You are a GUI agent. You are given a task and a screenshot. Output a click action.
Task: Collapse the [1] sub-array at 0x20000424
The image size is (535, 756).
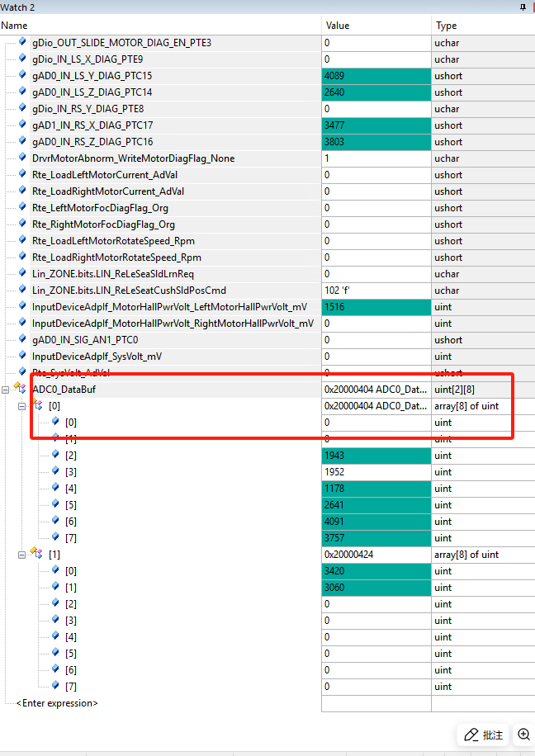21,555
